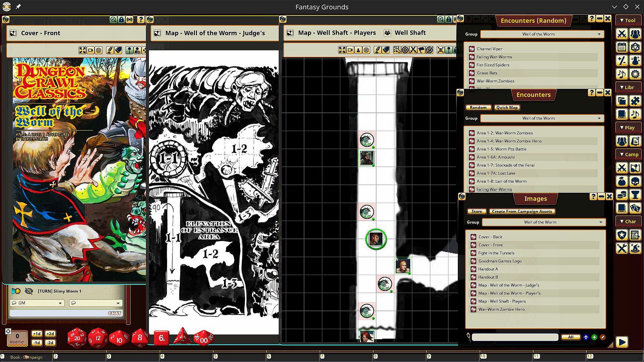Open the music notes Sound tool
This screenshot has width=644, height=362.
(622, 74)
